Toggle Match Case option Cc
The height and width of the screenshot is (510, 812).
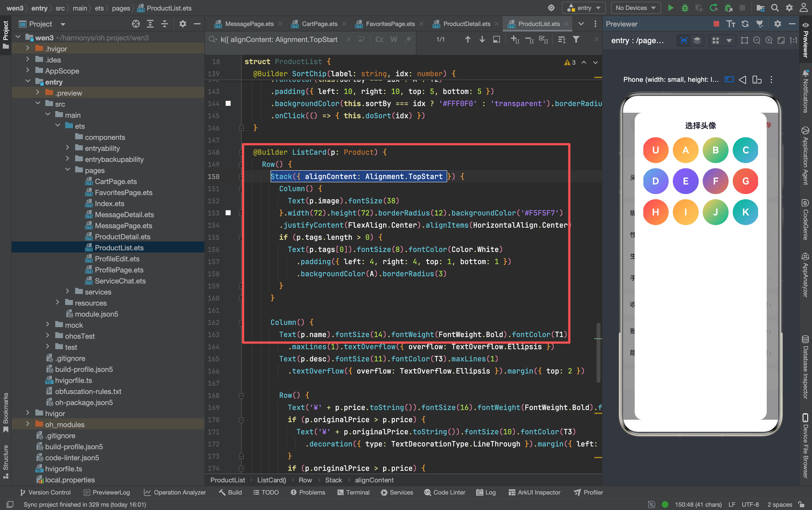pos(379,40)
